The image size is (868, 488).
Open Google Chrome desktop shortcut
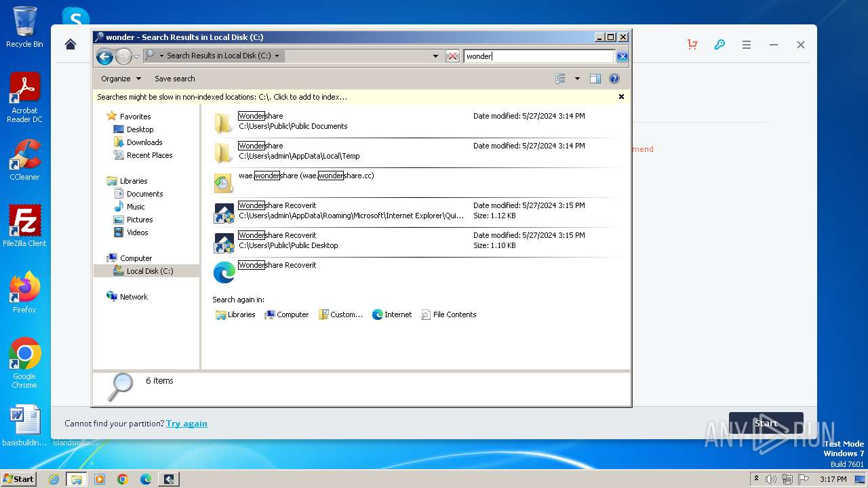click(24, 363)
